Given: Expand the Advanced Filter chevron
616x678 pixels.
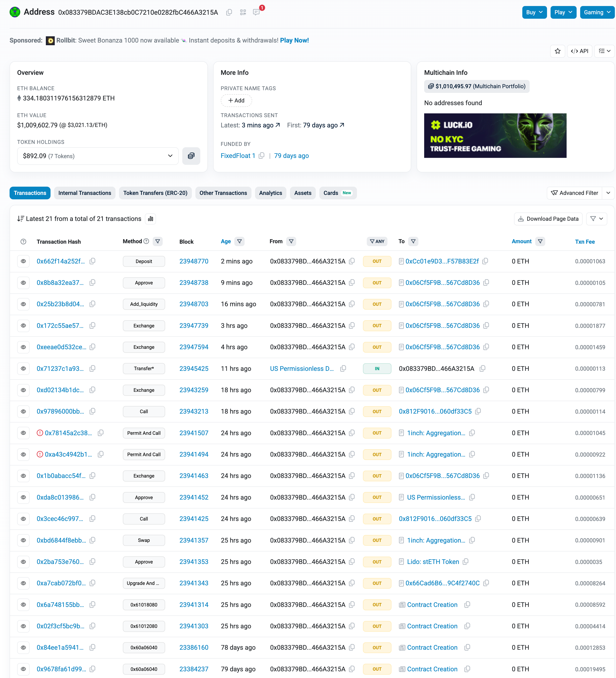Looking at the screenshot, I should pyautogui.click(x=608, y=193).
